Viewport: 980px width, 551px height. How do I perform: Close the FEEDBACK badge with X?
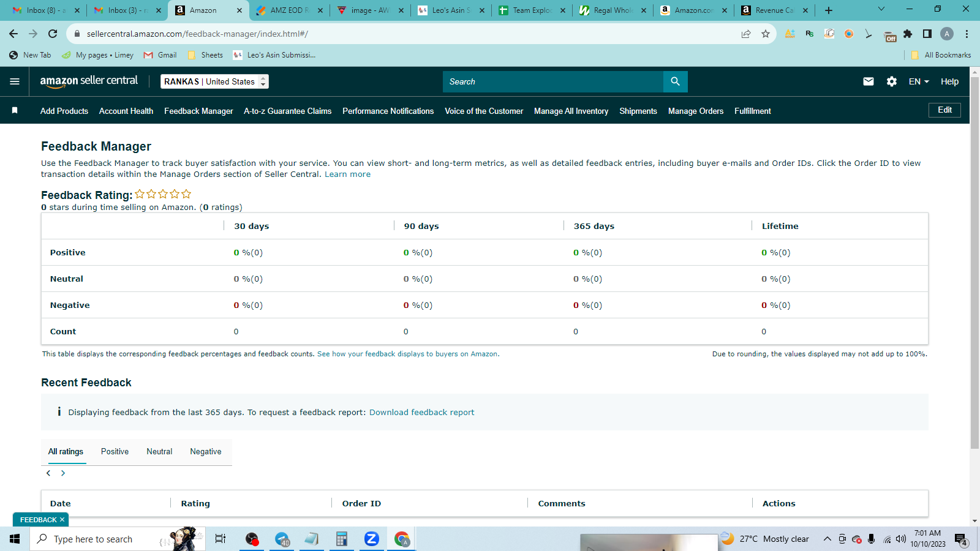click(x=62, y=520)
